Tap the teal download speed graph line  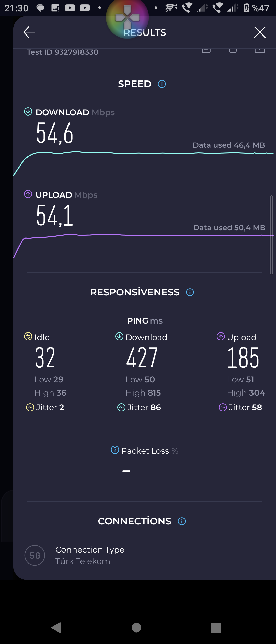(143, 153)
